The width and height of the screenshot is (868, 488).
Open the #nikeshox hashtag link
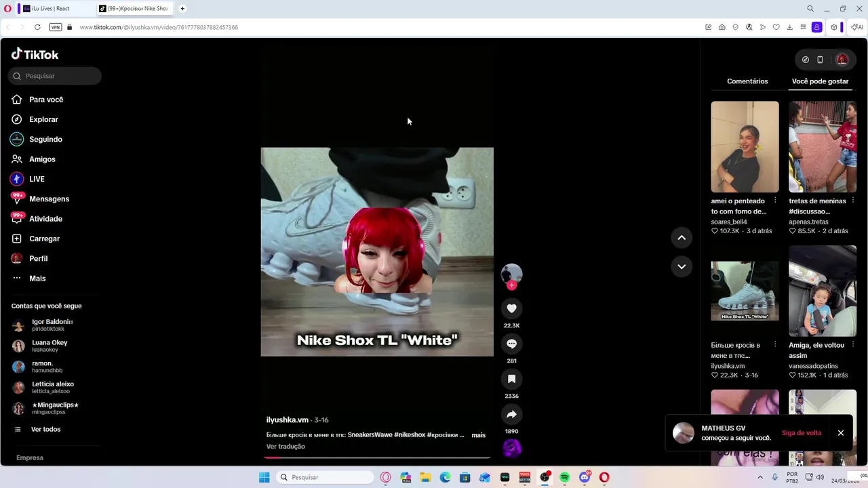pyautogui.click(x=410, y=435)
